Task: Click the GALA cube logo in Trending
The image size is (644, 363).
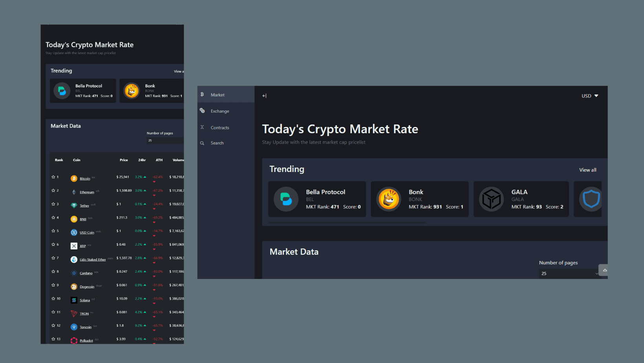Action: pyautogui.click(x=491, y=199)
